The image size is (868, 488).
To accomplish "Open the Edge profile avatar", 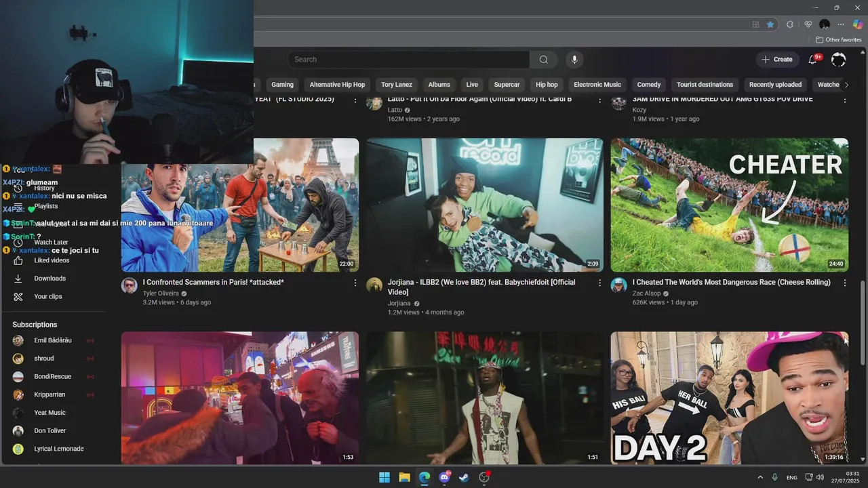I will tap(825, 24).
